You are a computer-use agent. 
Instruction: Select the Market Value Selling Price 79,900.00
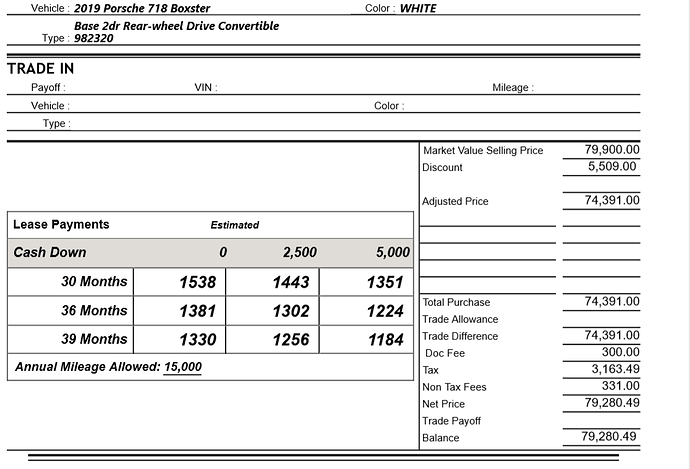(612, 150)
